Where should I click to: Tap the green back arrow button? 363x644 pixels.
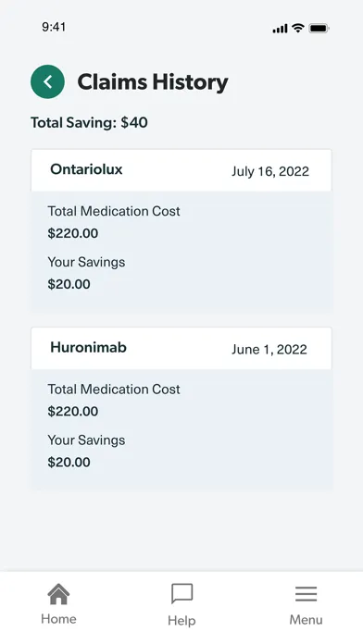(x=47, y=81)
